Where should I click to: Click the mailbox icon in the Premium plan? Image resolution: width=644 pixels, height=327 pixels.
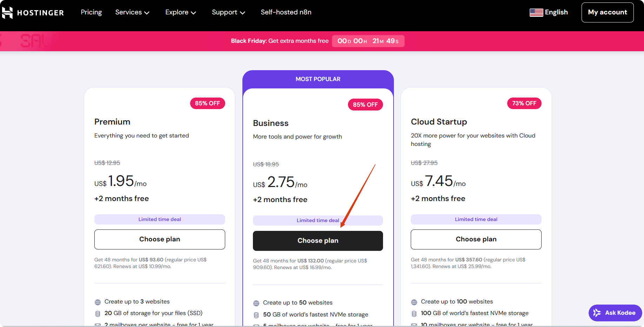[97, 325]
